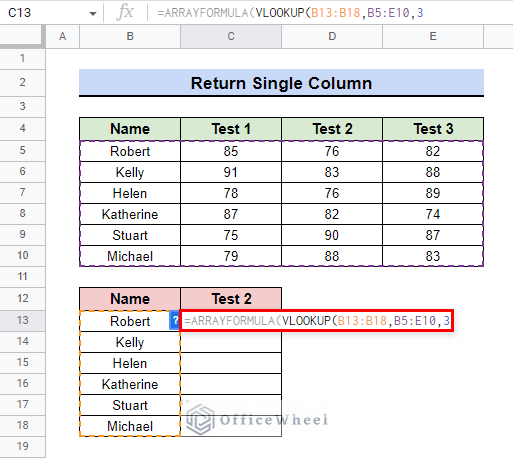Click Michael's Test 3 cell value 83
Screen dimensions: 513x458
pyautogui.click(x=433, y=256)
